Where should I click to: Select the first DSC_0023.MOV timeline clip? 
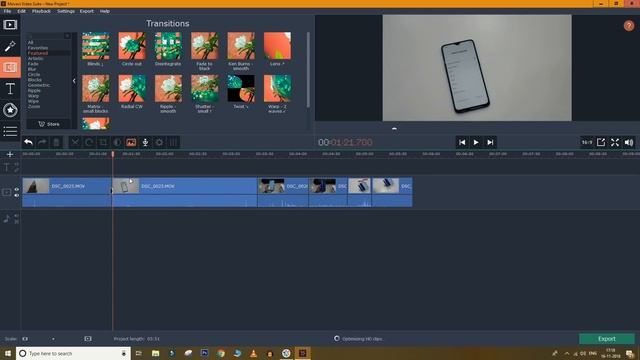click(x=67, y=192)
